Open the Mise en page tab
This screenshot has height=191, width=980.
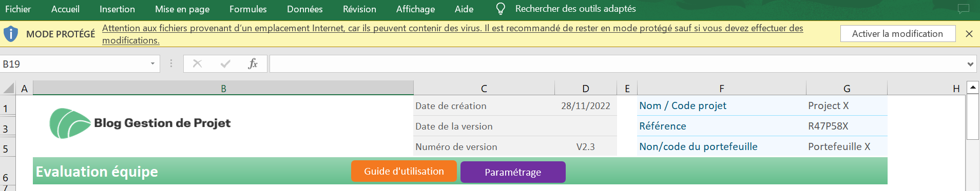[x=182, y=9]
